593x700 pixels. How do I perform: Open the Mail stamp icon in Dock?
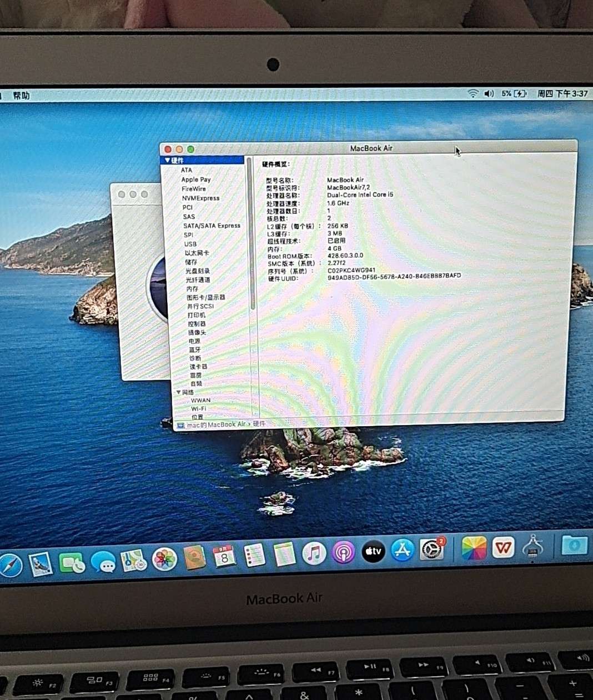pyautogui.click(x=41, y=564)
